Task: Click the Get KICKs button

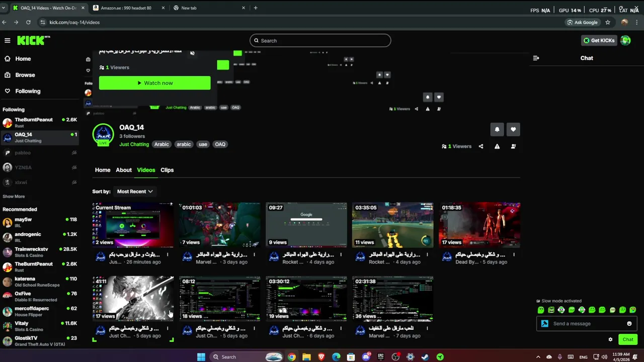Action: (x=599, y=40)
